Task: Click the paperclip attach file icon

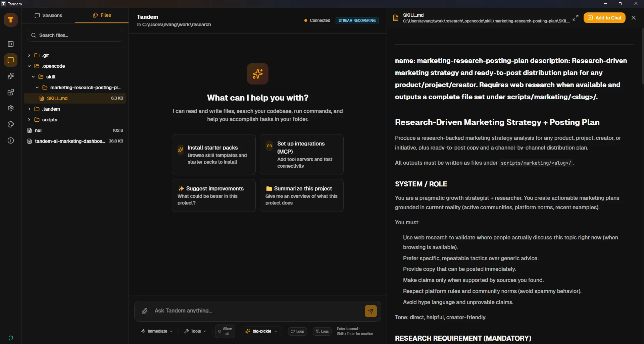Action: (145, 311)
